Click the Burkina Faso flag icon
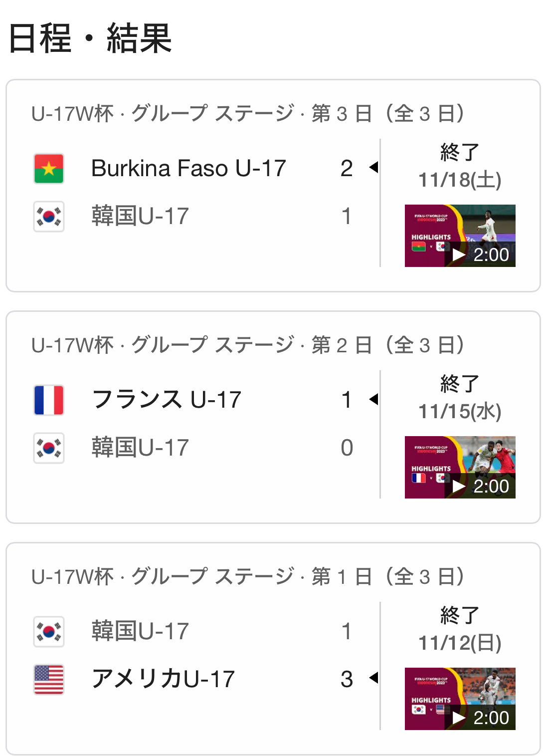 49,169
